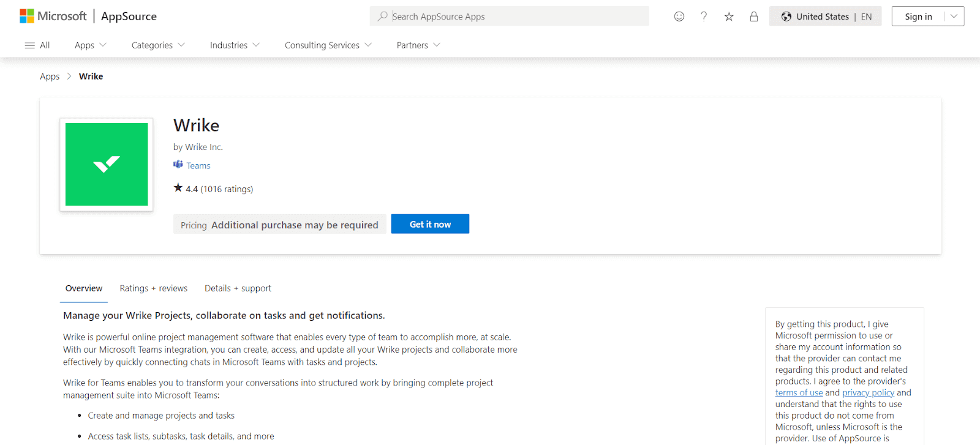Click the Search AppSource Apps field
980x445 pixels.
pyautogui.click(x=514, y=17)
